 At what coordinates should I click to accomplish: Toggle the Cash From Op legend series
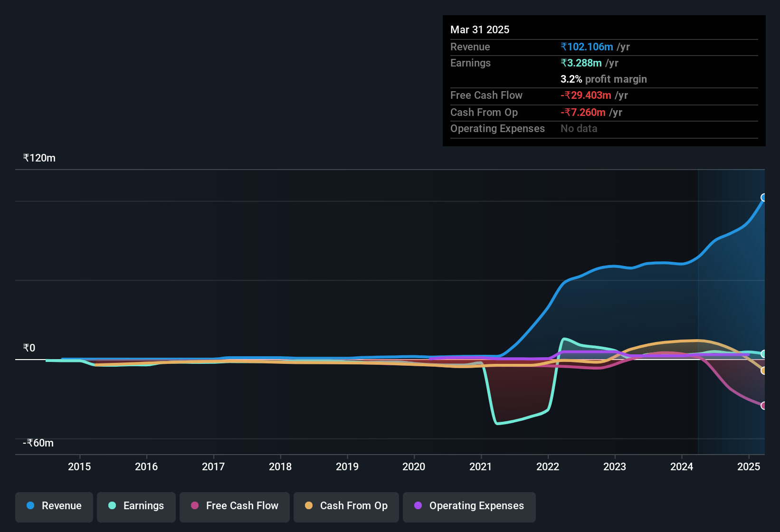pyautogui.click(x=346, y=507)
